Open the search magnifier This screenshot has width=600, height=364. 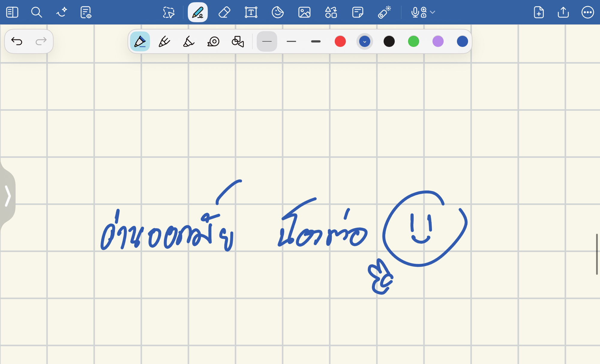tap(37, 12)
